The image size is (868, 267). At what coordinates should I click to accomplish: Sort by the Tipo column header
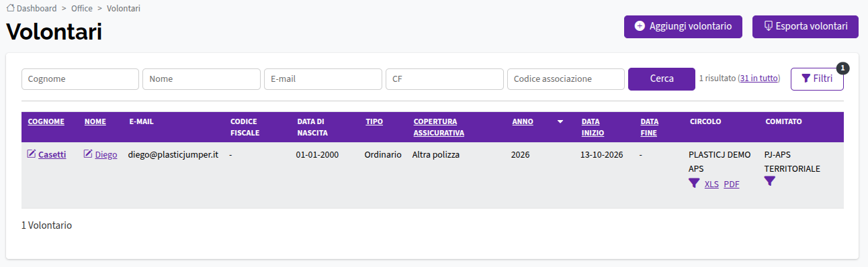point(374,121)
